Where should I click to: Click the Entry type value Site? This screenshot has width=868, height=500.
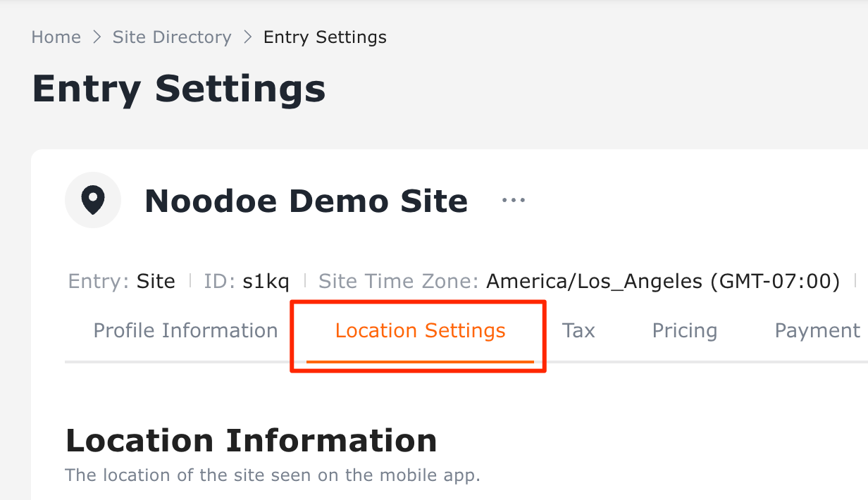pos(156,282)
